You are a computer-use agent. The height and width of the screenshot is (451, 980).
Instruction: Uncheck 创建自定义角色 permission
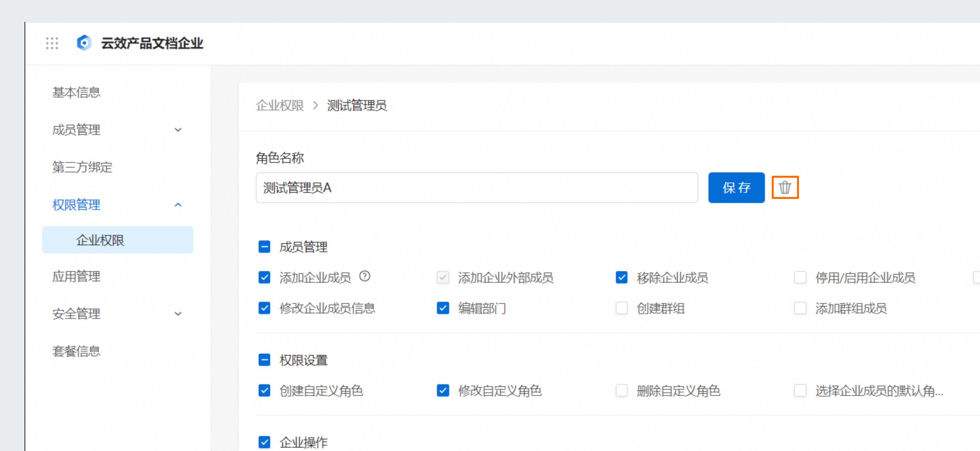[x=264, y=390]
